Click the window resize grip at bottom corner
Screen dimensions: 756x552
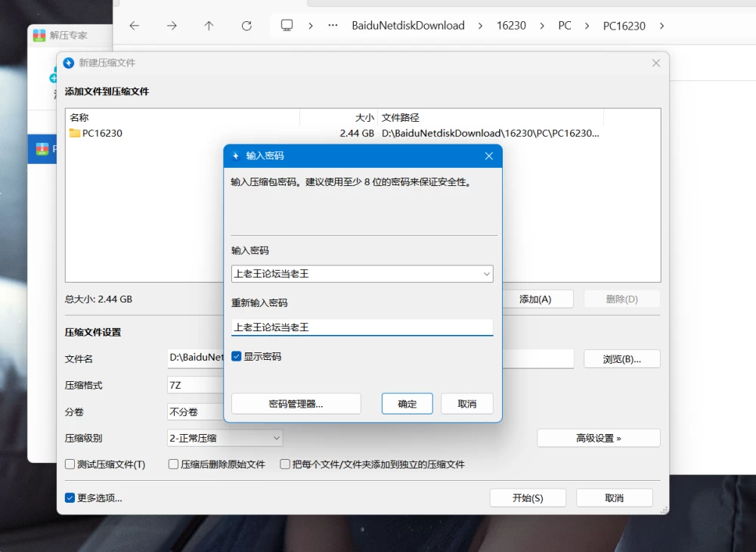point(664,510)
